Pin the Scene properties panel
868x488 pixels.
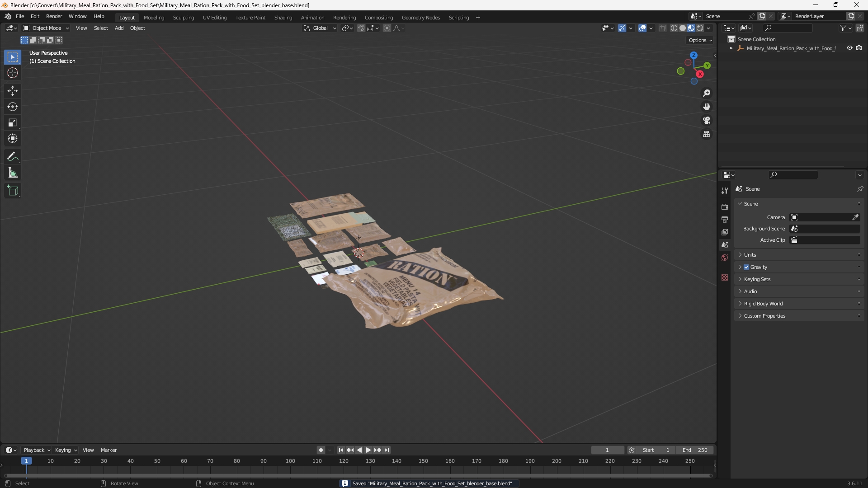pos(860,189)
